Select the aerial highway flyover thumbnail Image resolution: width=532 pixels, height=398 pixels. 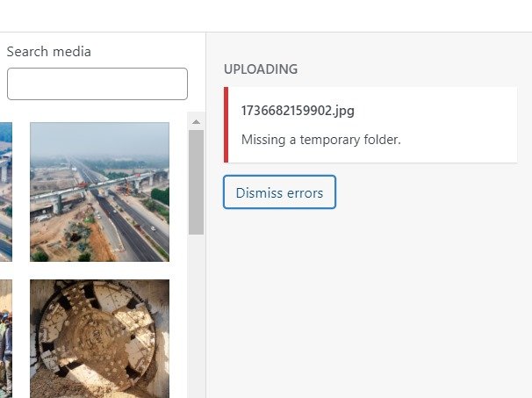99,192
